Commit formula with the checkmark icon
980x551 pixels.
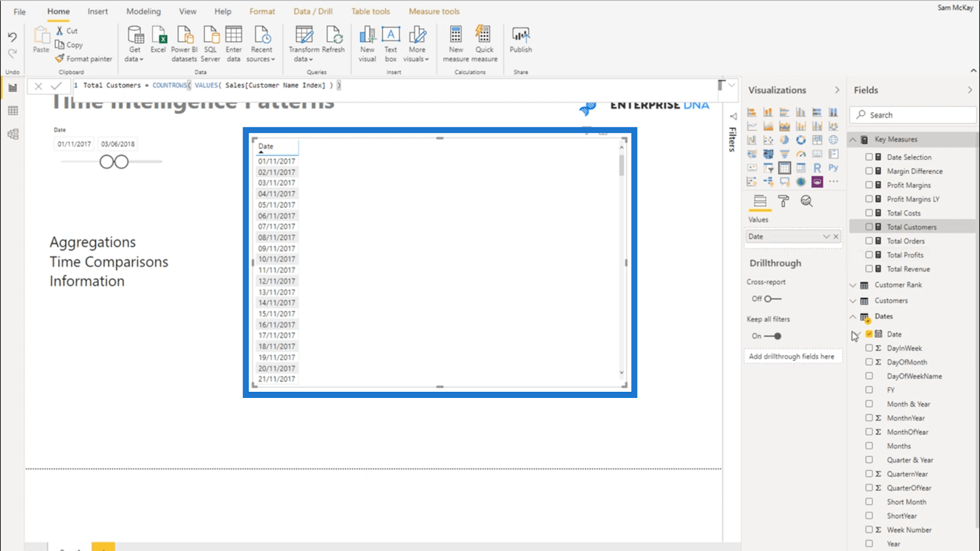tap(56, 86)
